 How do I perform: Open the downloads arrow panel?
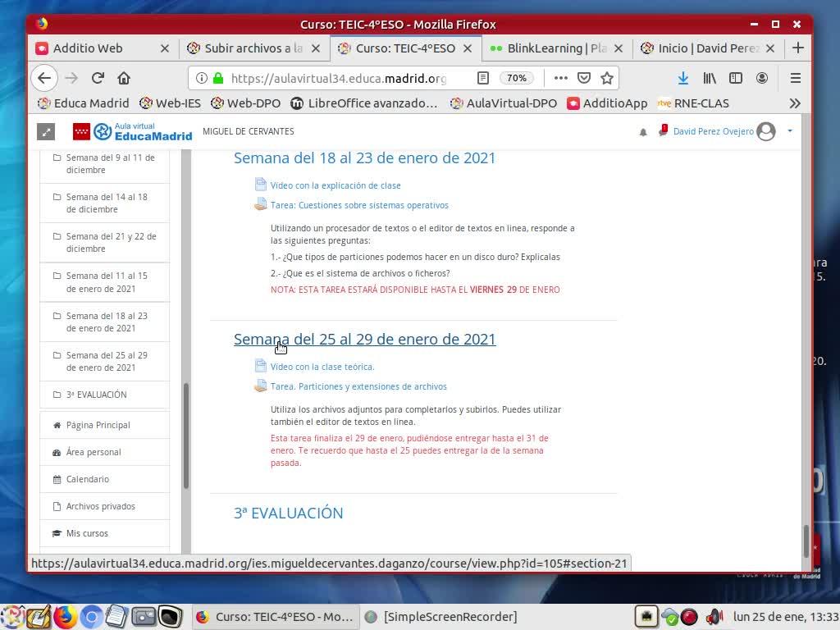tap(683, 78)
